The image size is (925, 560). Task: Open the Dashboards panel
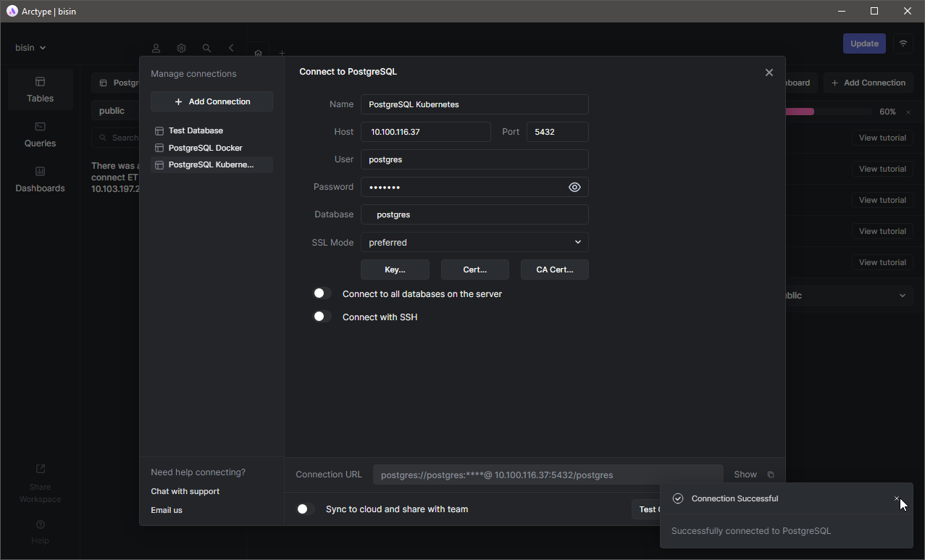40,180
